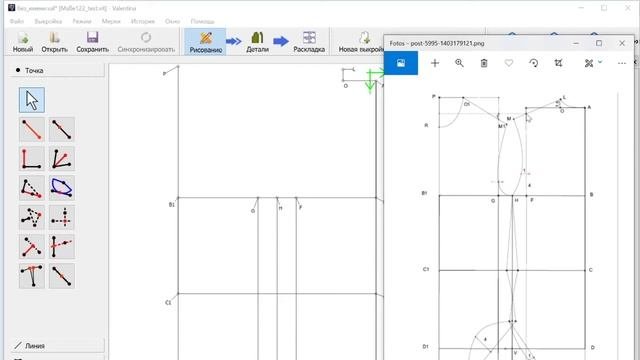Screen dimensions: 640x360
Task: Select the point from X and Y tool
Action: (62, 218)
